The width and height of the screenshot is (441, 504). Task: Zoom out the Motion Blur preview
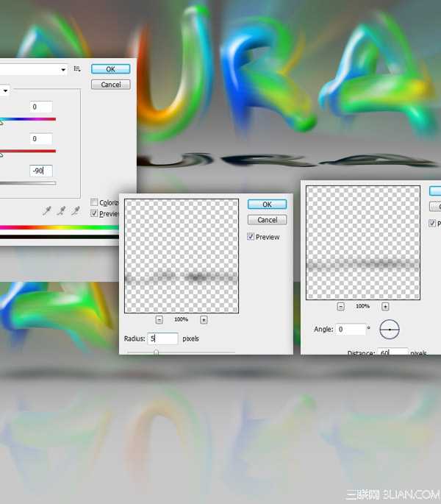click(340, 306)
